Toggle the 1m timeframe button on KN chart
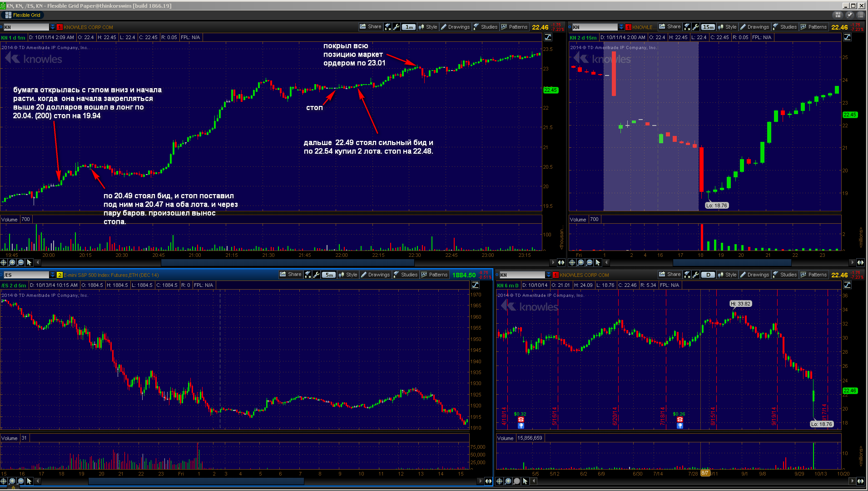Image resolution: width=868 pixels, height=491 pixels. click(x=409, y=27)
